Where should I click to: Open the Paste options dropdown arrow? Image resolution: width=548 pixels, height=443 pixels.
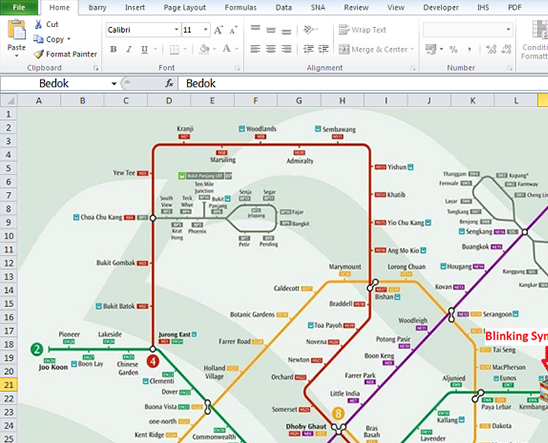pyautogui.click(x=16, y=56)
